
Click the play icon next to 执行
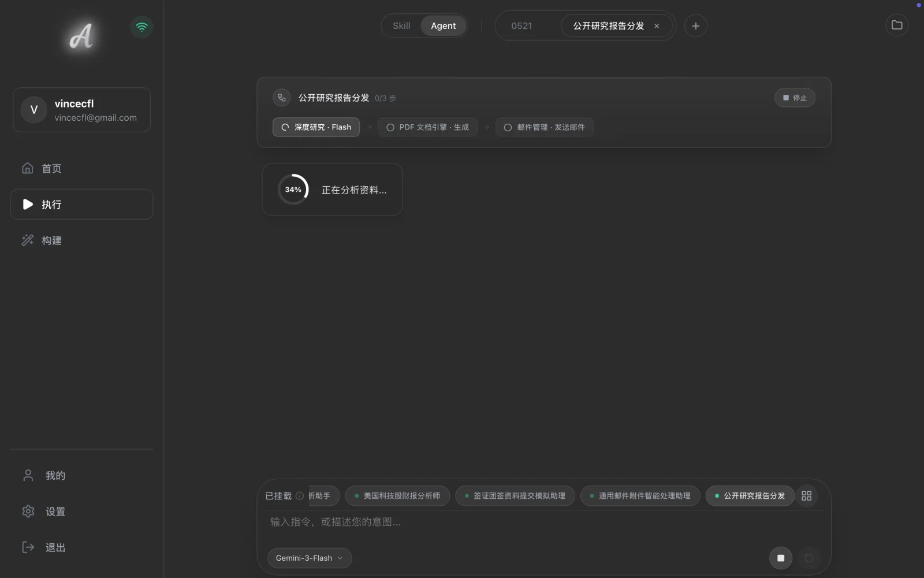click(x=28, y=204)
